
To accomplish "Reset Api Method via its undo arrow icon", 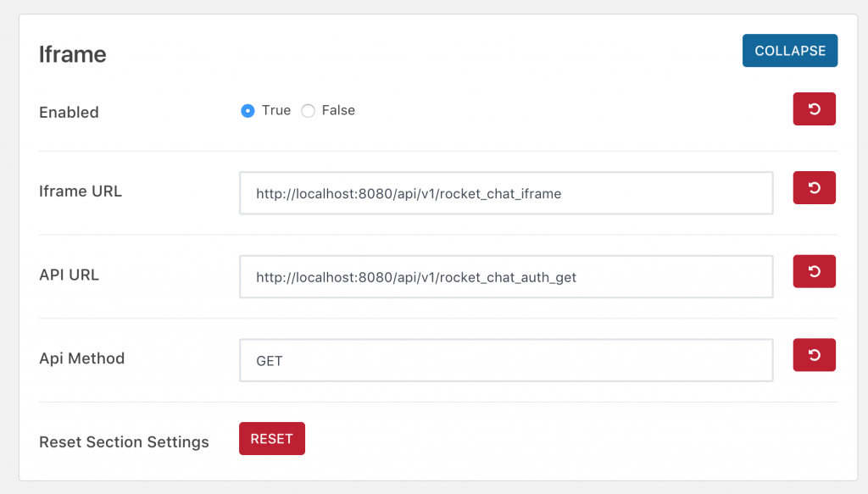I will 814,354.
